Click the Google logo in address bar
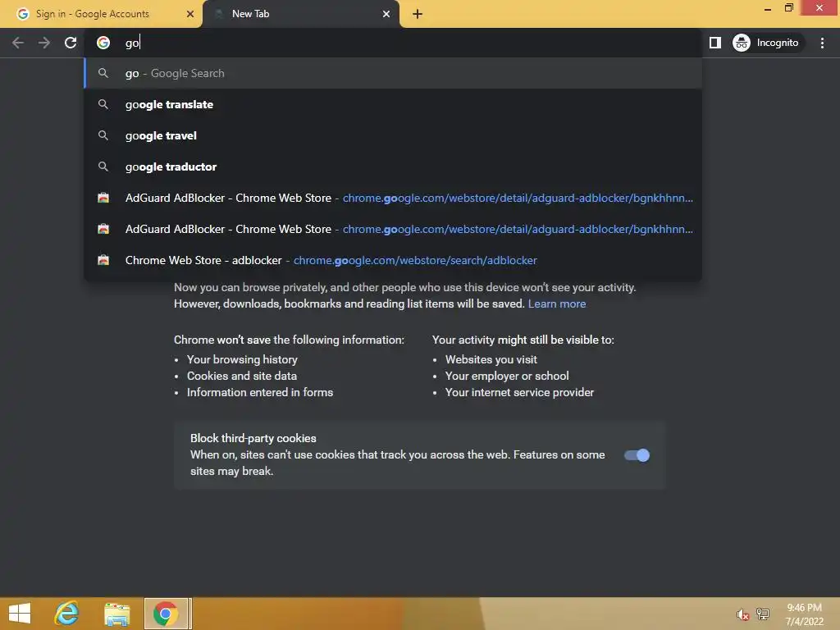The width and height of the screenshot is (840, 630). 103,43
